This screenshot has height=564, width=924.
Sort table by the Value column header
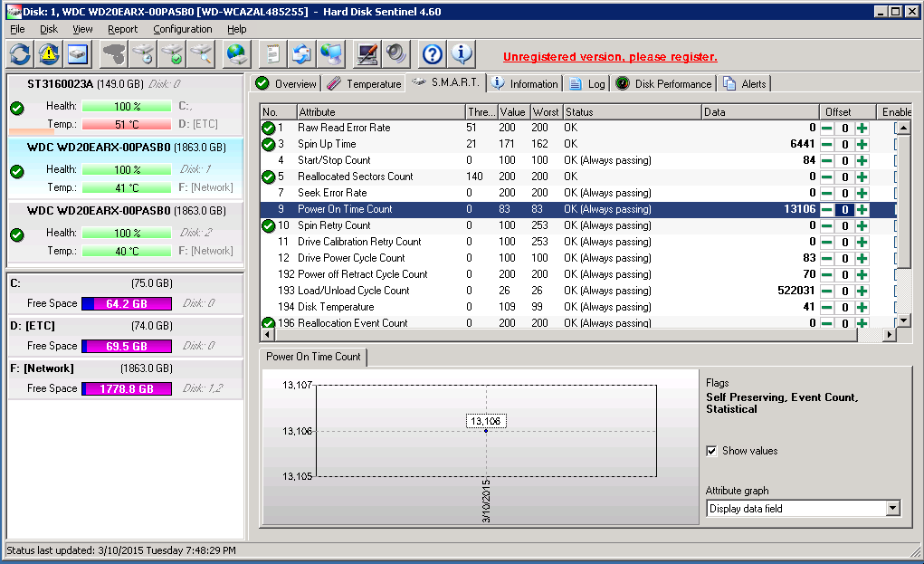pos(513,112)
